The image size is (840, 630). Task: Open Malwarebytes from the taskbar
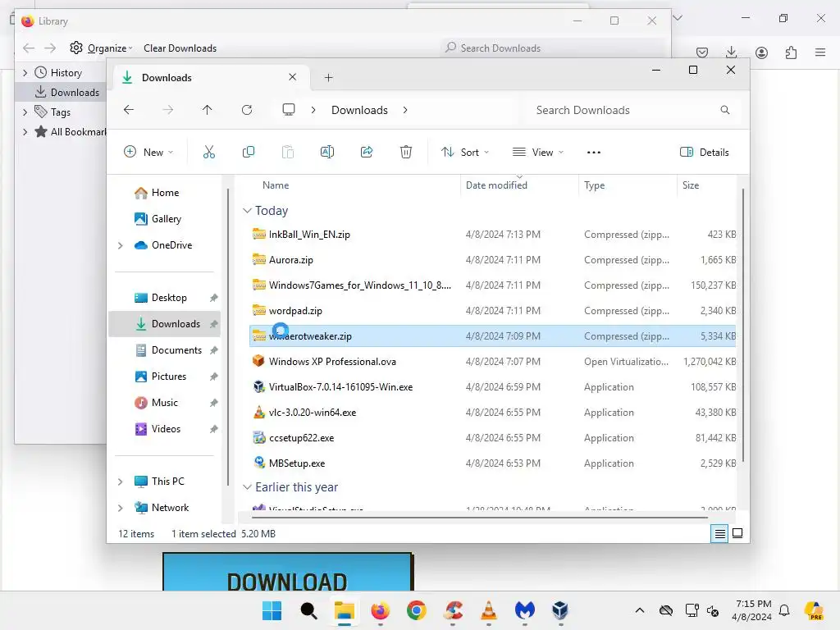click(x=524, y=610)
